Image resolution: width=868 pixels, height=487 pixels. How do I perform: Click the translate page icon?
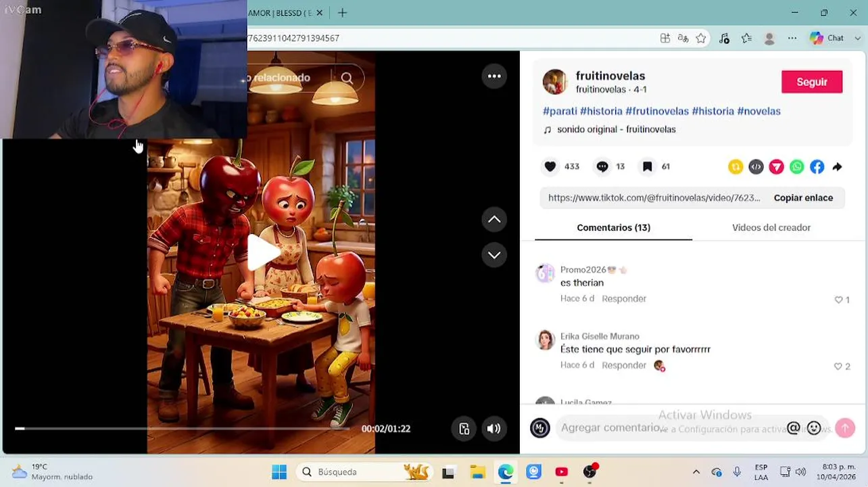click(x=683, y=39)
